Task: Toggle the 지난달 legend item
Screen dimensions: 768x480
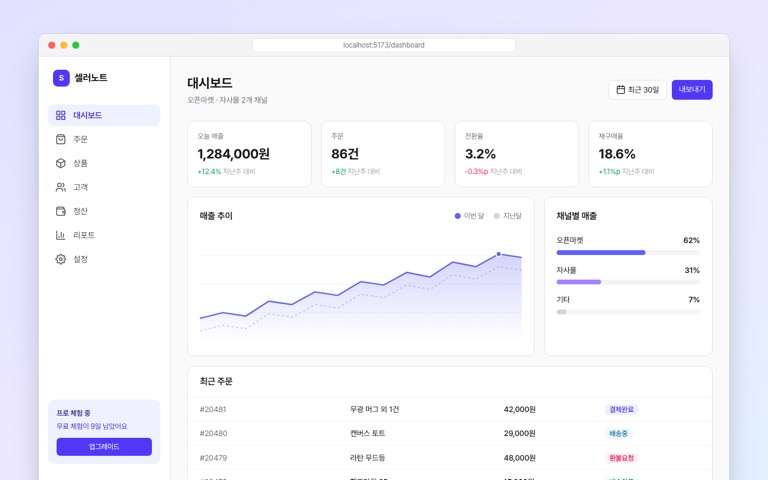Action: pyautogui.click(x=508, y=216)
